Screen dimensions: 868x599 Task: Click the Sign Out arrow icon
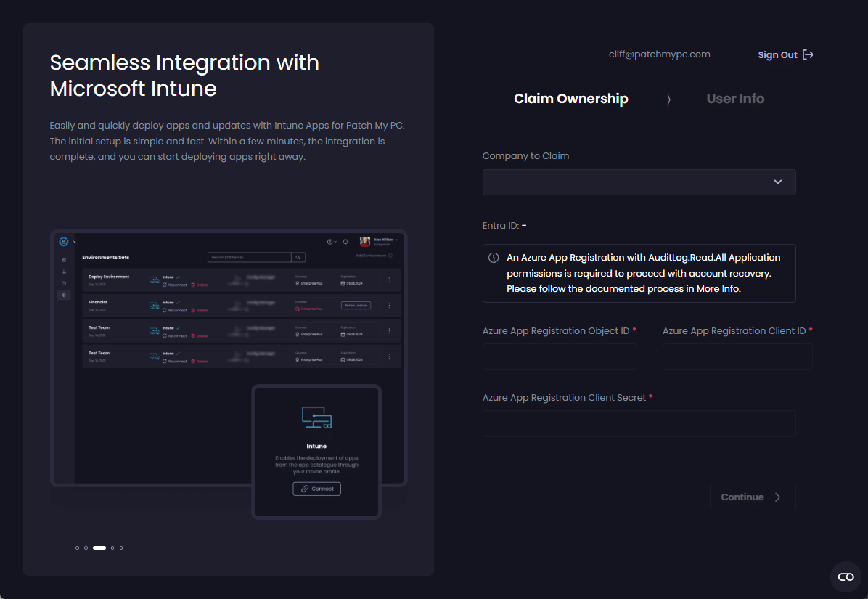pos(808,55)
